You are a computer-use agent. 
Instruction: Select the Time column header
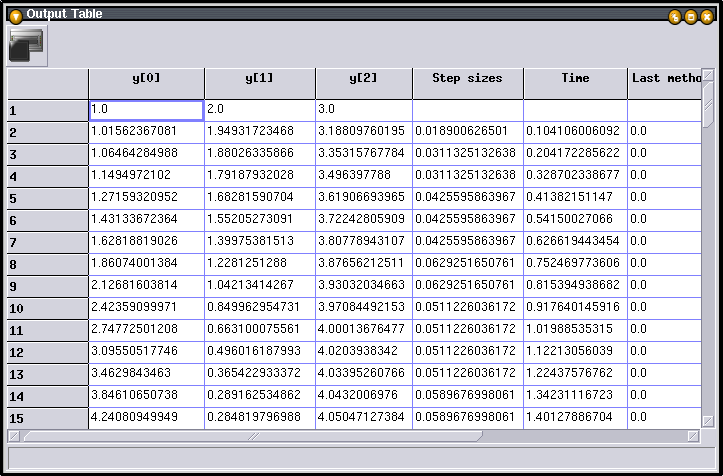pos(575,79)
